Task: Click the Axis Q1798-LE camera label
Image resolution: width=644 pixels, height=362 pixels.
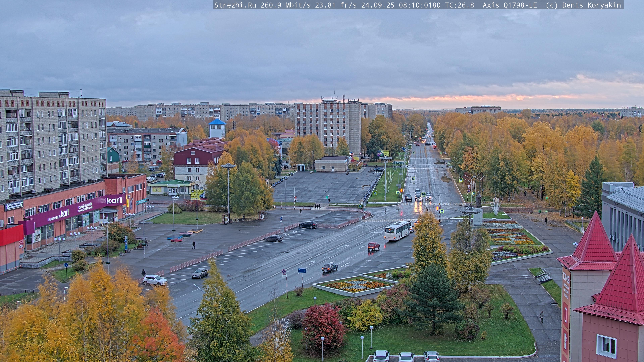Action: (510, 5)
